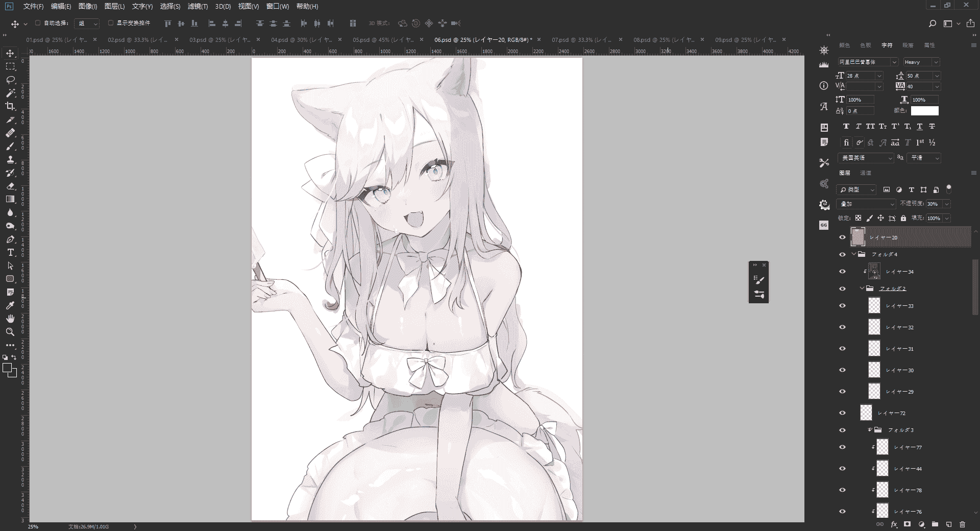Select the Hand tool

coord(10,319)
